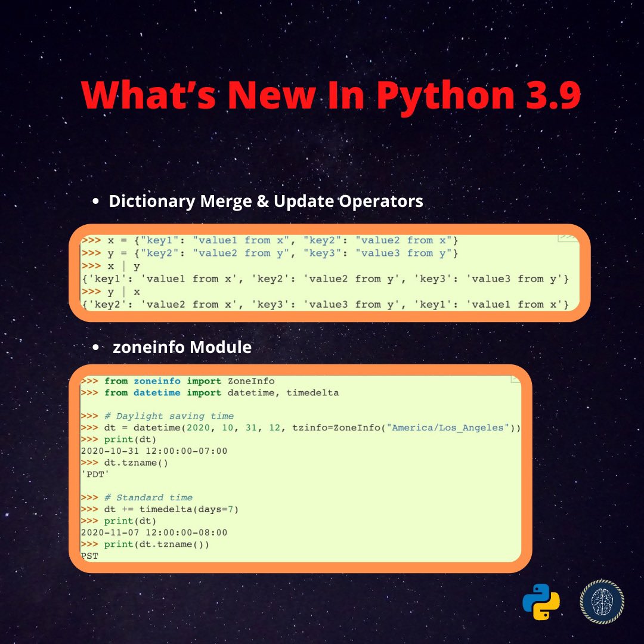Click the "dt += timedelta(days=7)" line

[160, 509]
